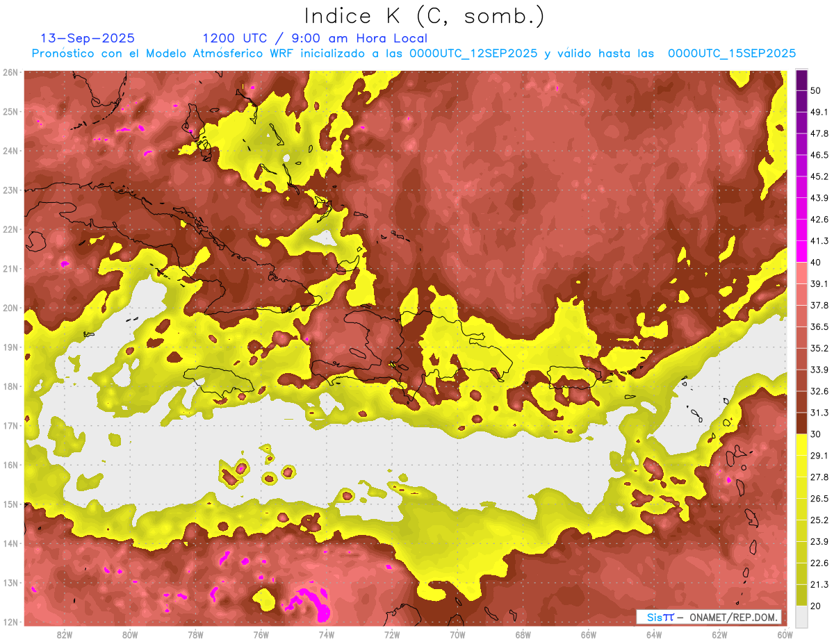
Task: Click the colorbar value "49.1"
Action: coord(819,112)
